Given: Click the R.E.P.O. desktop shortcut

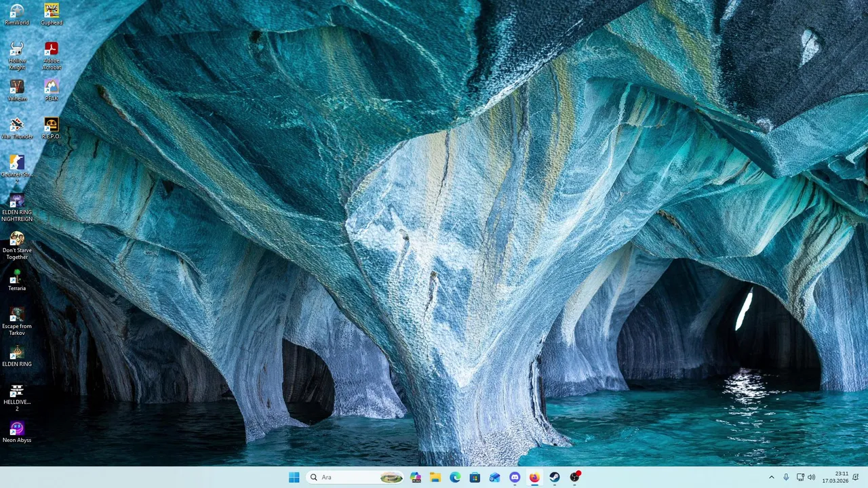Looking at the screenshot, I should (x=52, y=128).
